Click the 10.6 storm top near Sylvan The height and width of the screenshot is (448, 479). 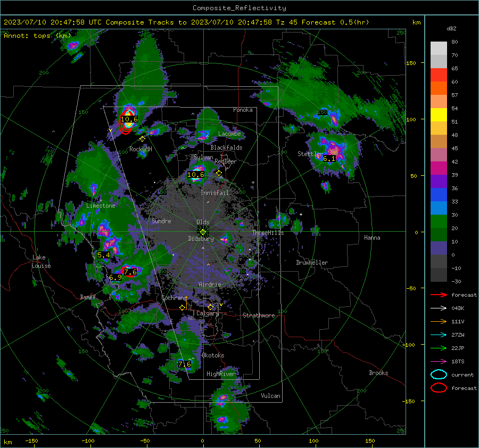coord(195,175)
